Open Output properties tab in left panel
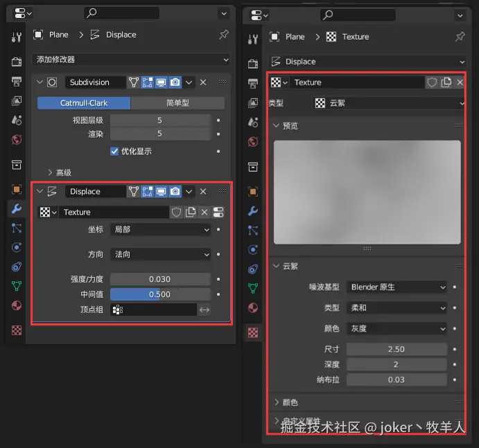 click(x=17, y=81)
